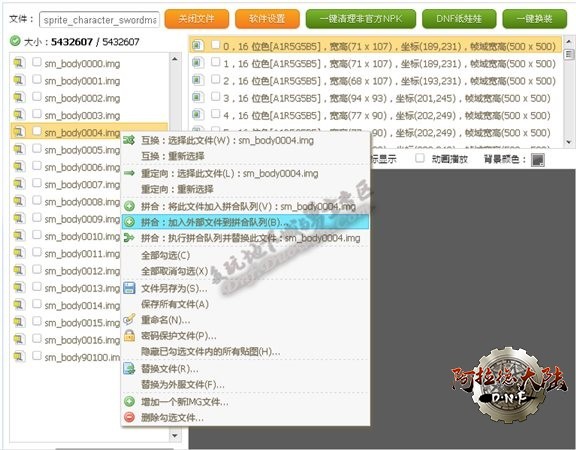Choose 拼合：加入外部文件到拼合队列(B) menu item
The image size is (576, 450).
tap(245, 222)
